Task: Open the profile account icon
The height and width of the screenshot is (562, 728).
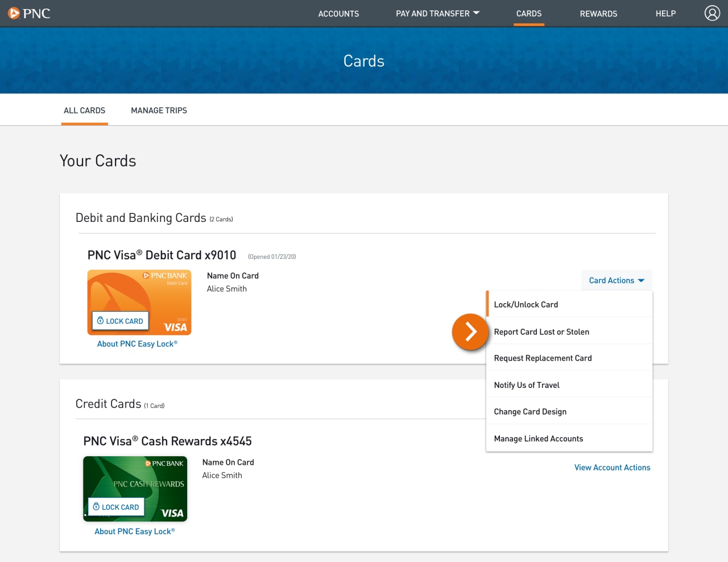Action: [x=712, y=13]
